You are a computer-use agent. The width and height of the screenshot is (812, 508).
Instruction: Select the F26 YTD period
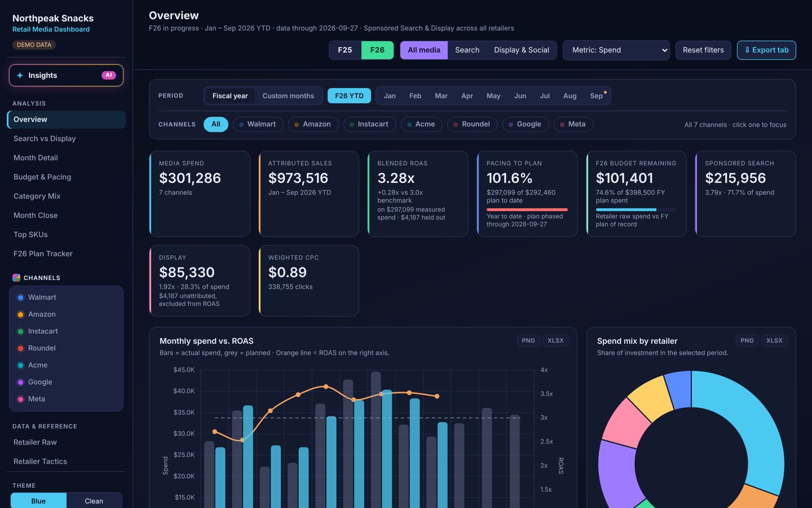coord(349,96)
